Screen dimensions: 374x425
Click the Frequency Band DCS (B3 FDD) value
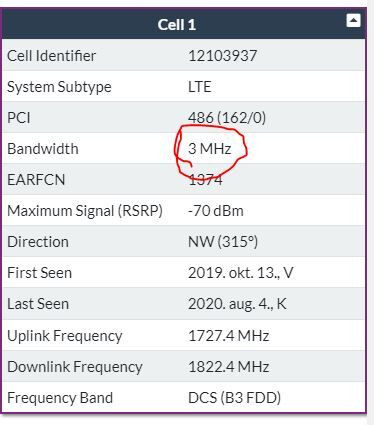[x=234, y=398]
